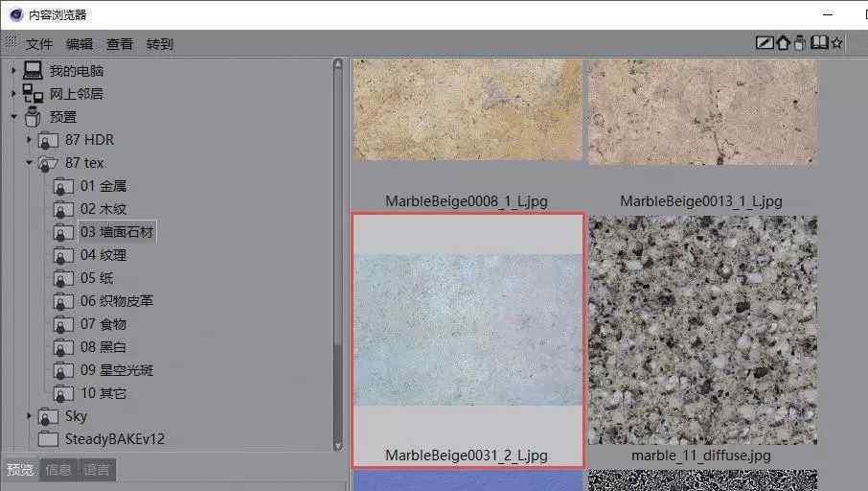Screen dimensions: 868x491
Task: Click the open book icon in toolbar
Action: (x=819, y=42)
